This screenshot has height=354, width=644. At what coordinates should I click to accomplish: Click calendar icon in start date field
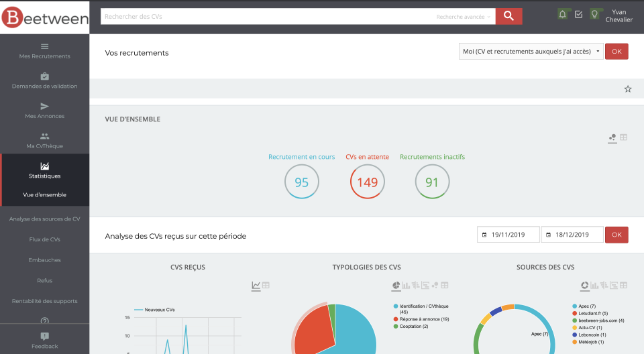tap(484, 235)
